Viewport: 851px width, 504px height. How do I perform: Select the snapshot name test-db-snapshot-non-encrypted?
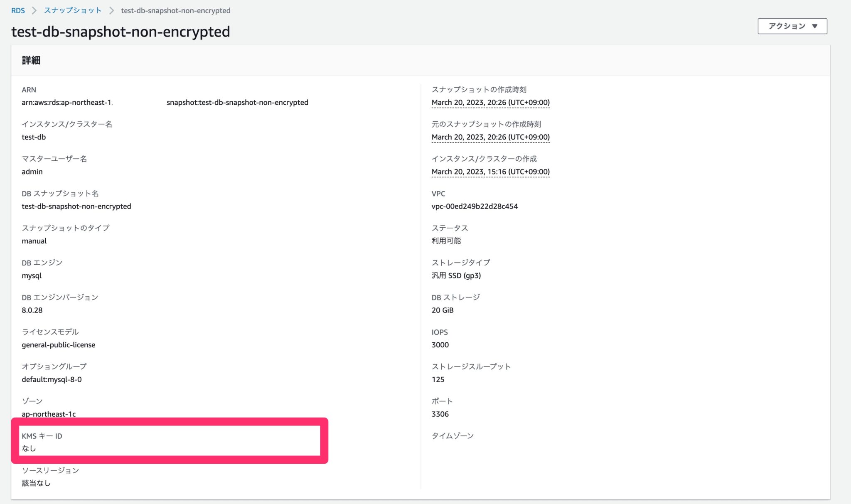tap(76, 206)
